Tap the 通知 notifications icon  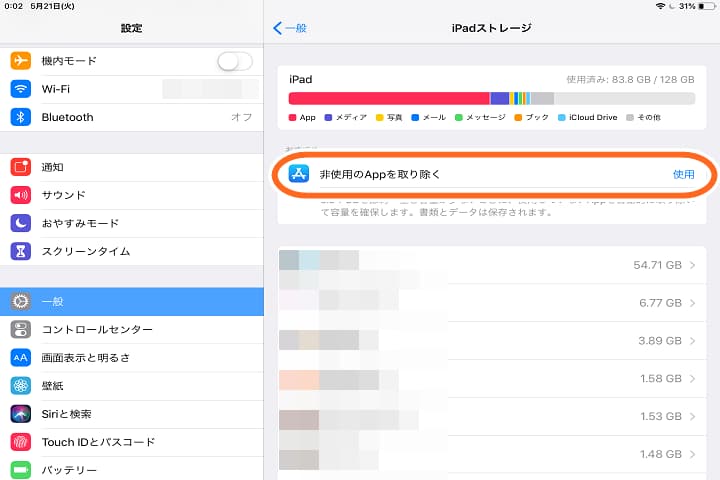[x=21, y=167]
